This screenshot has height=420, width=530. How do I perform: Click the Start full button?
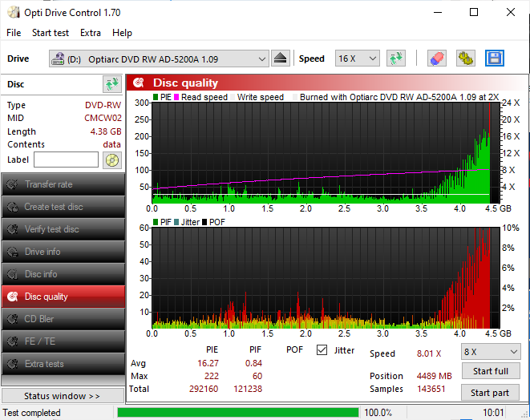tap(491, 371)
